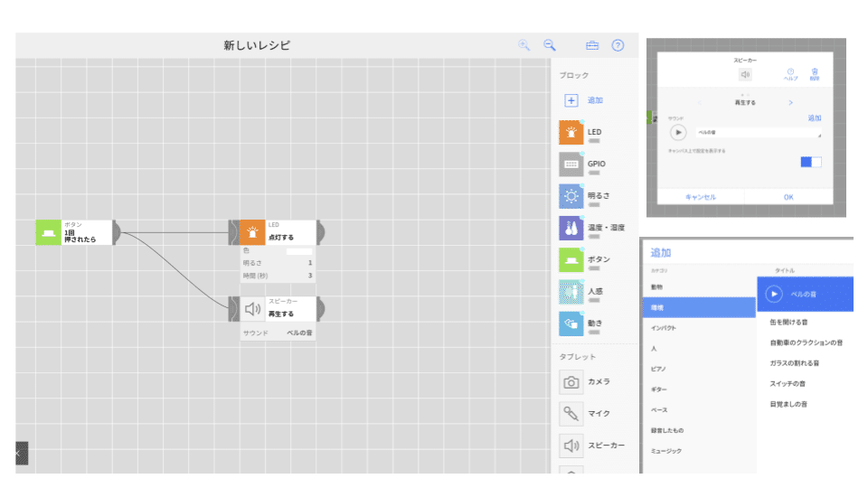
Task: Select the 環境 category
Action: pyautogui.click(x=699, y=307)
